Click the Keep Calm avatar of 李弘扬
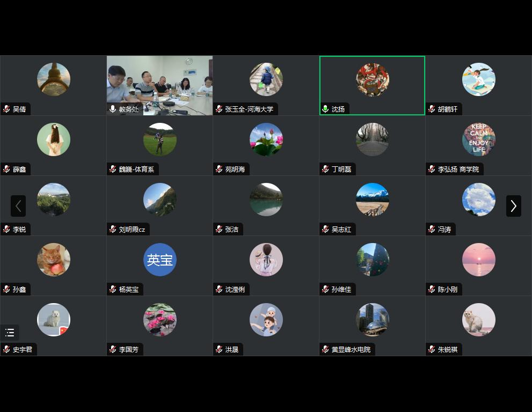Screen dimensions: 532x412 (478, 139)
